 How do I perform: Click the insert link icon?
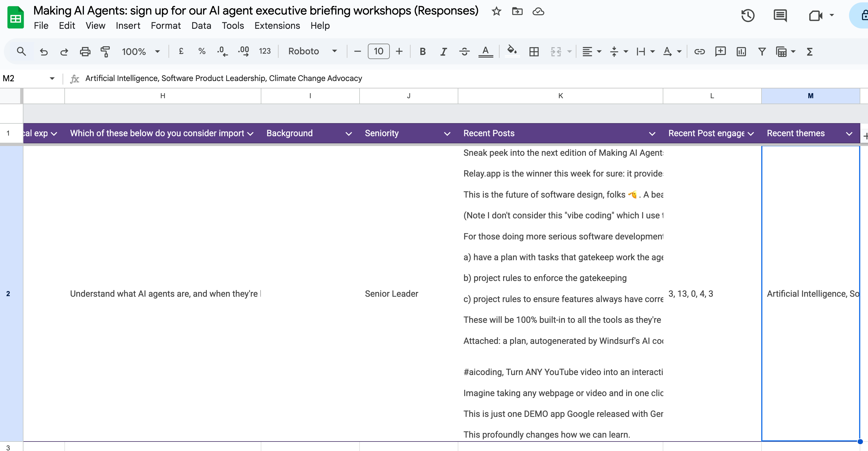tap(700, 52)
